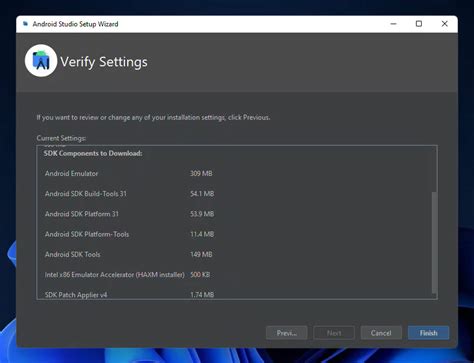The width and height of the screenshot is (474, 363).
Task: Click the "149 MB" size value
Action: click(x=201, y=254)
